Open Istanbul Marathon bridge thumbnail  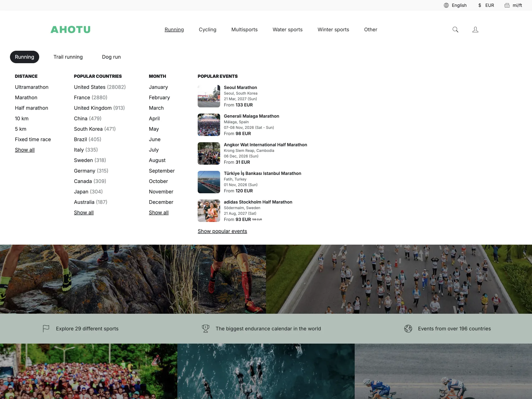point(209,182)
